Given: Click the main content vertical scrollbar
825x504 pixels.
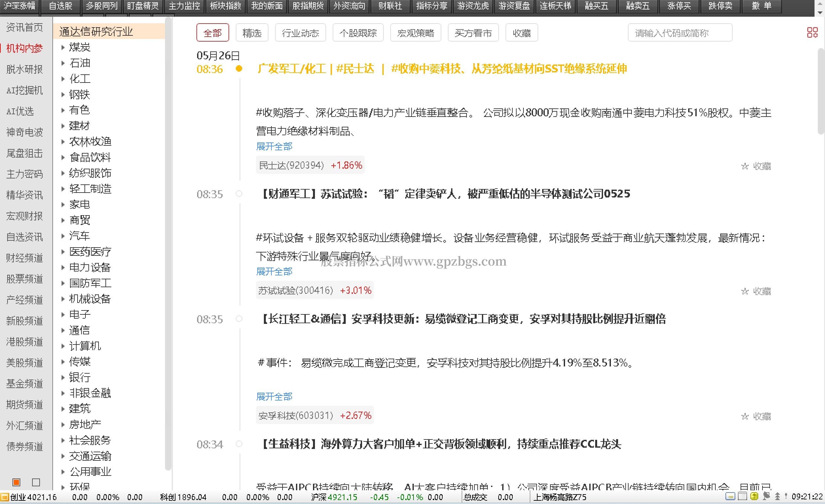Looking at the screenshot, I should click(821, 91).
